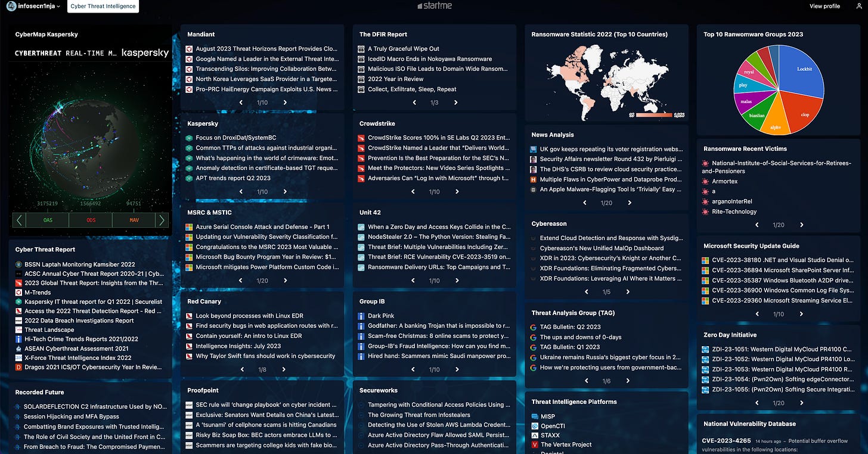
Task: Go to next page in Group IB widget
Action: [x=458, y=369]
